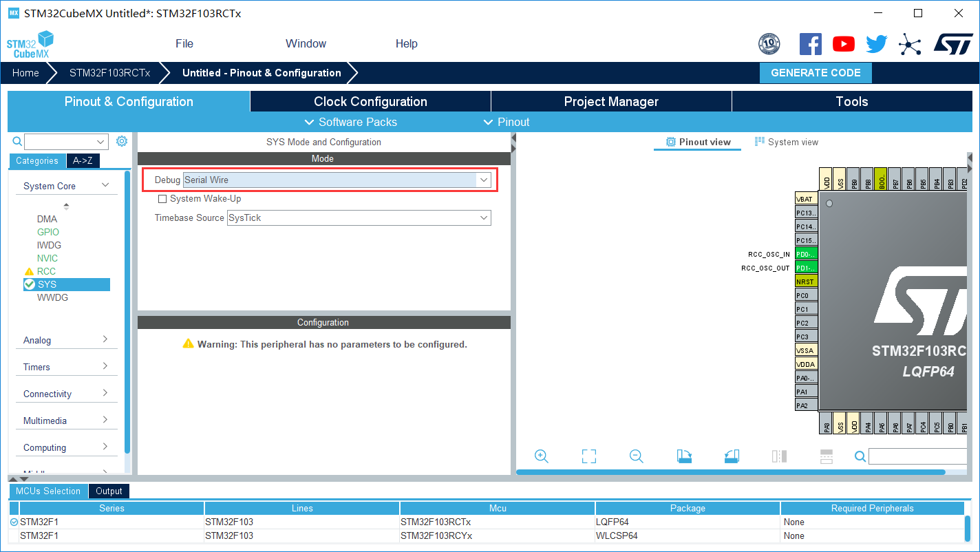Switch to System view
Image resolution: width=980 pixels, height=552 pixels.
787,142
